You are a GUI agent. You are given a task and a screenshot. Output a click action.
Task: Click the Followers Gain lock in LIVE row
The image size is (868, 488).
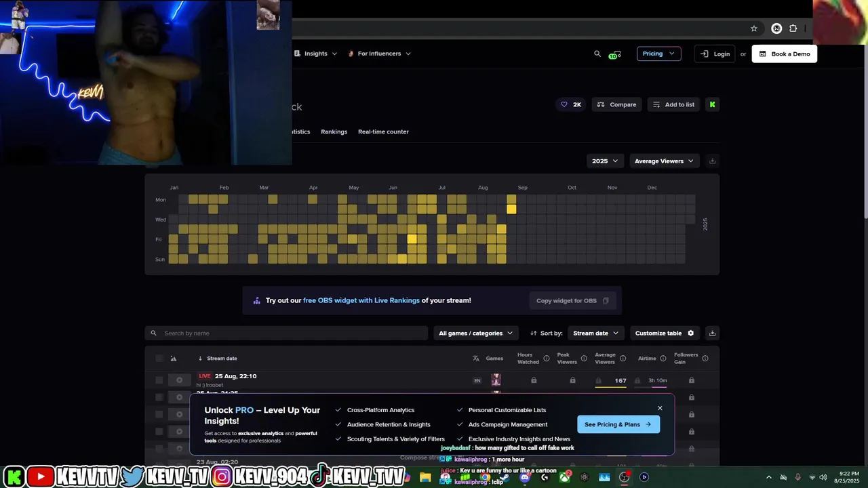pos(692,380)
